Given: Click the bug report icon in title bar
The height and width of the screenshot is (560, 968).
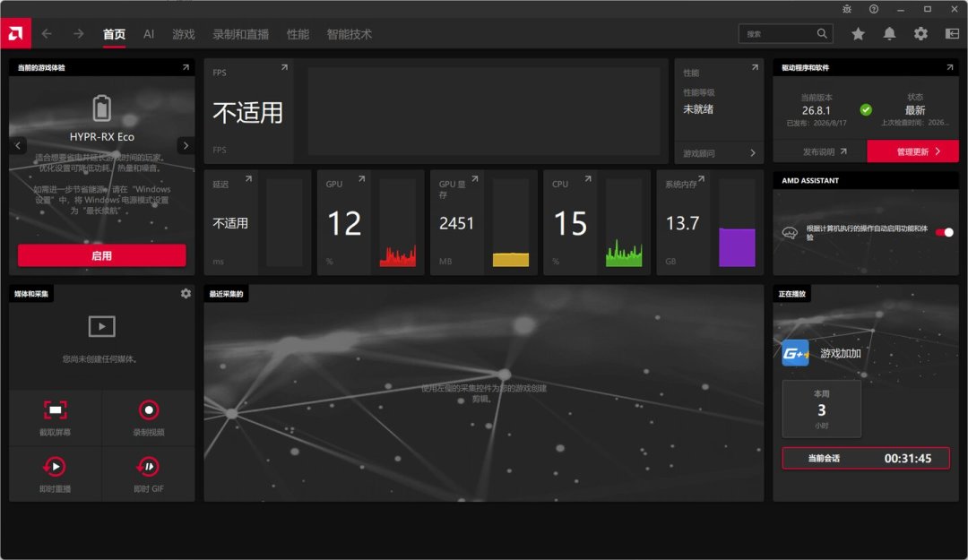Looking at the screenshot, I should [847, 9].
